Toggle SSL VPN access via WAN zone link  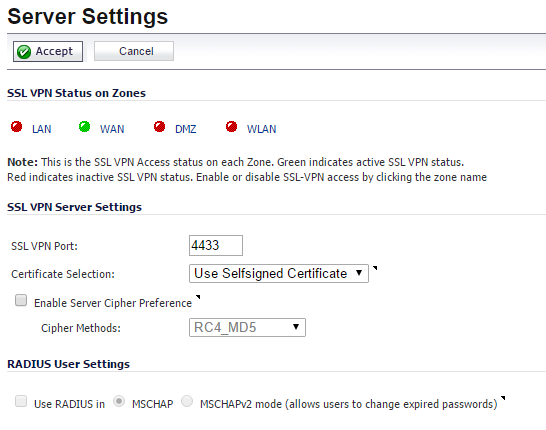click(x=112, y=129)
